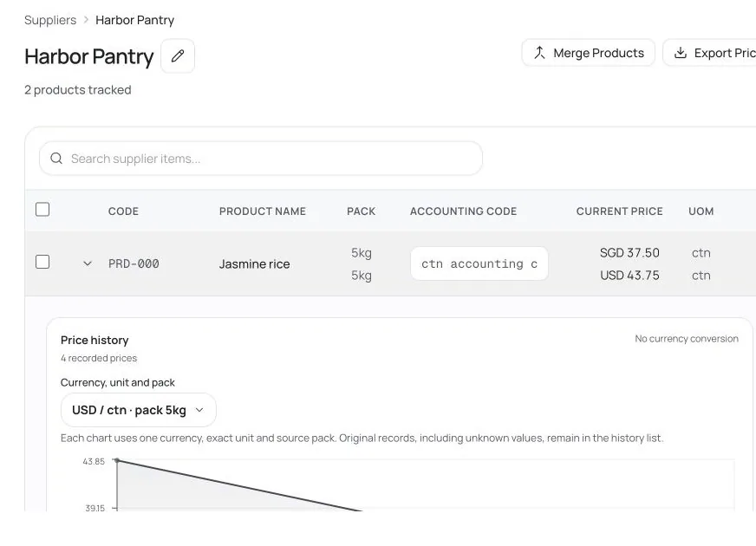Click the PRODUCT NAME column header
The width and height of the screenshot is (756, 546).
click(263, 211)
